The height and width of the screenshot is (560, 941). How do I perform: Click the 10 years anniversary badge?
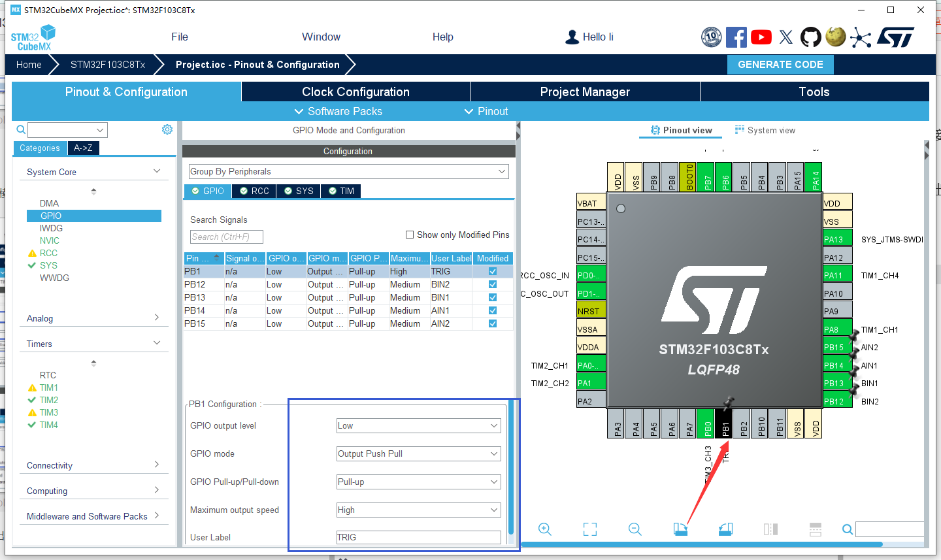[712, 37]
